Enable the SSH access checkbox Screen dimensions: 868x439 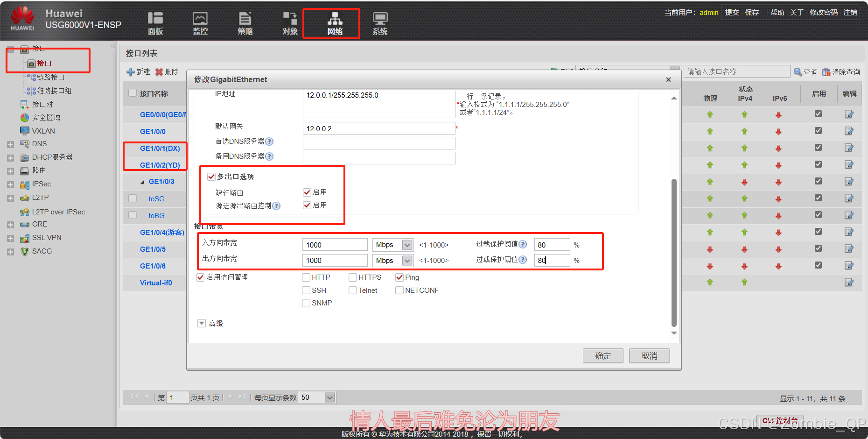pos(306,290)
